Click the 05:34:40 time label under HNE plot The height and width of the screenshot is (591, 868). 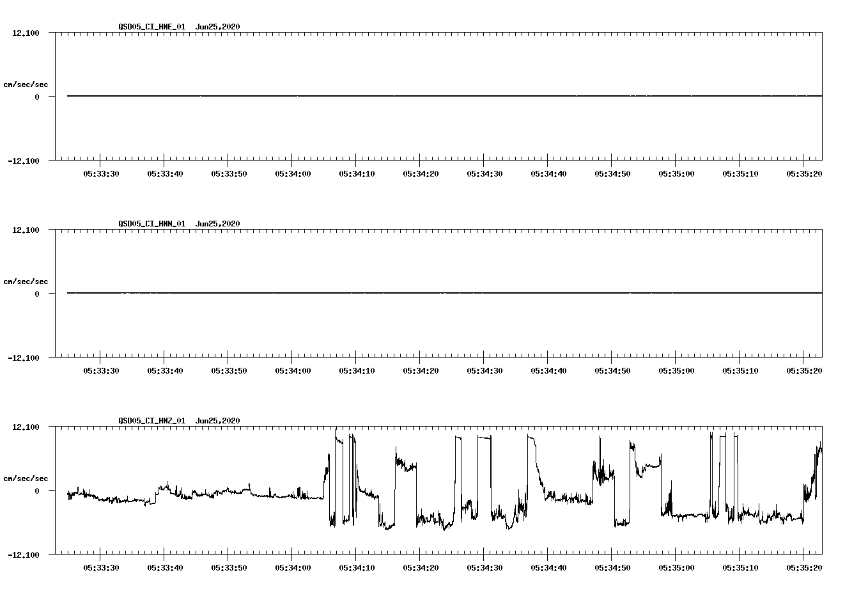tap(548, 174)
